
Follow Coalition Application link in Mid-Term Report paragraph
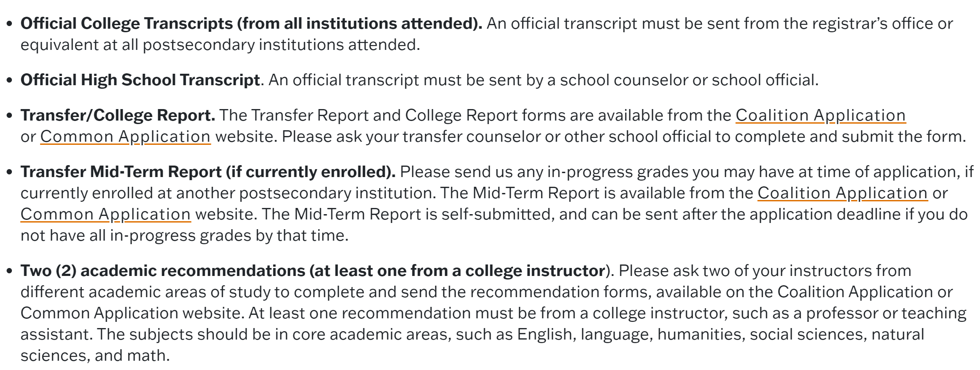843,193
